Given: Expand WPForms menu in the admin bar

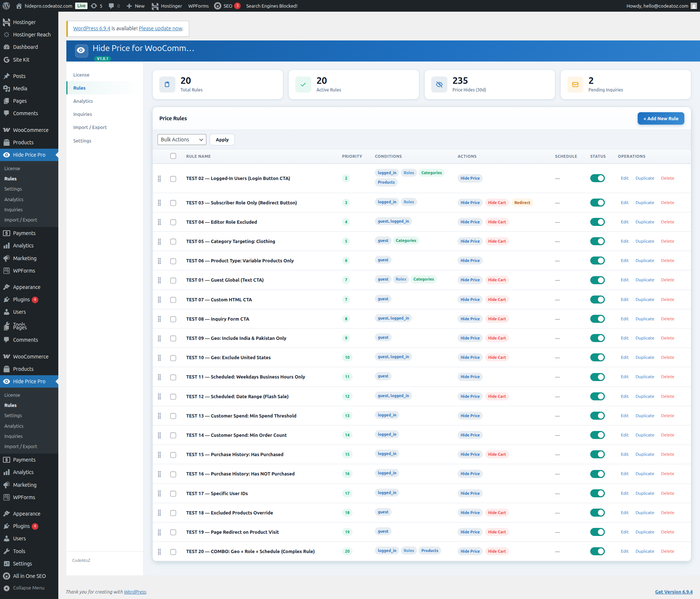Looking at the screenshot, I should [x=198, y=6].
